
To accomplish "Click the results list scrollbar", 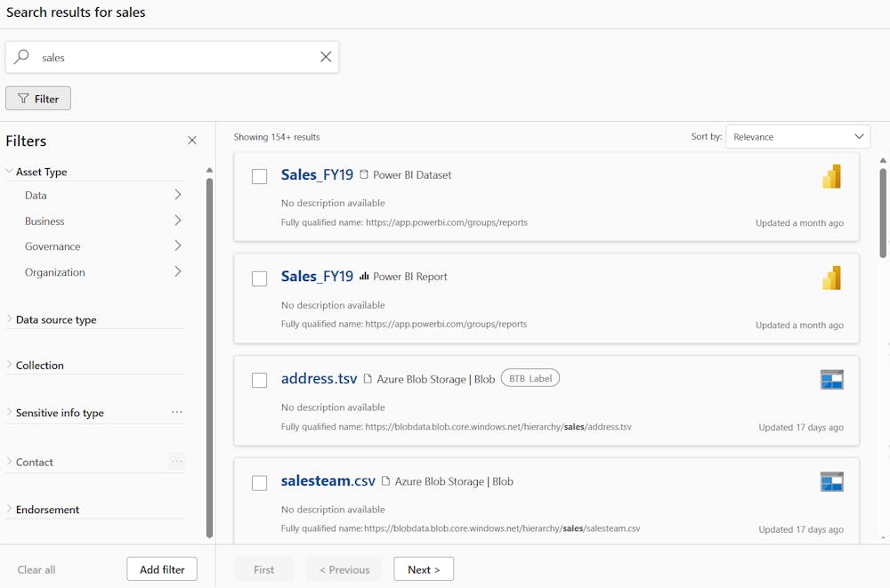I will point(883,213).
